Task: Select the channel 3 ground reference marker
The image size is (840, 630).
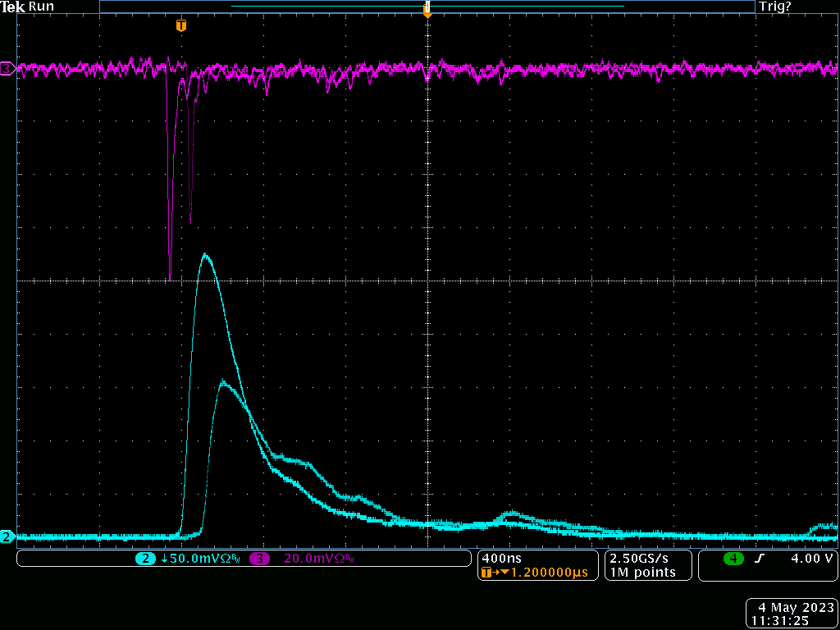Action: [x=7, y=69]
